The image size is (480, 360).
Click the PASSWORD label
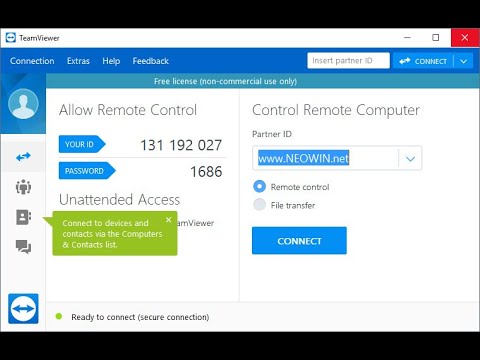[x=87, y=171]
